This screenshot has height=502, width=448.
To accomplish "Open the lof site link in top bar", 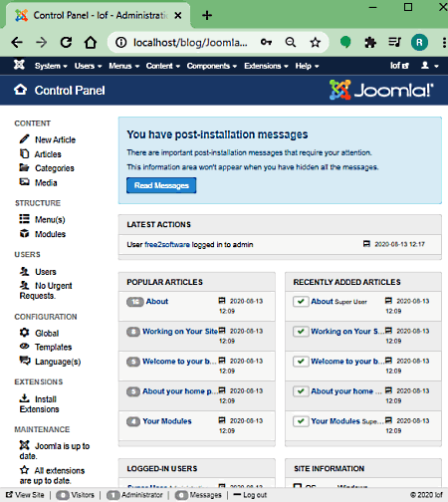I will [399, 66].
